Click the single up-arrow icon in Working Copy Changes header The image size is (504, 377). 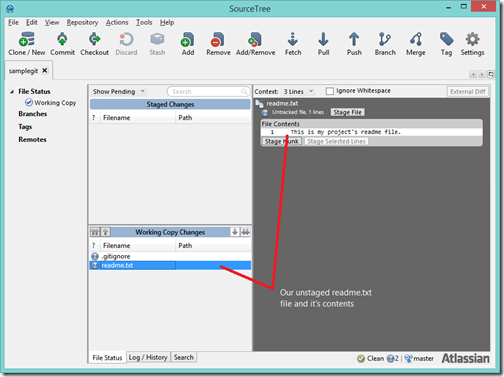coord(105,232)
